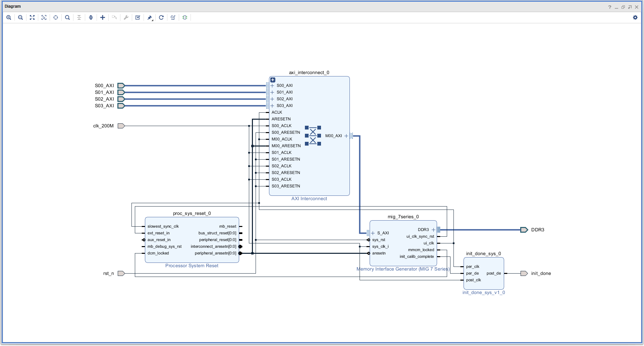This screenshot has width=644, height=346.
Task: Select the clk_200M input port
Action: point(121,126)
